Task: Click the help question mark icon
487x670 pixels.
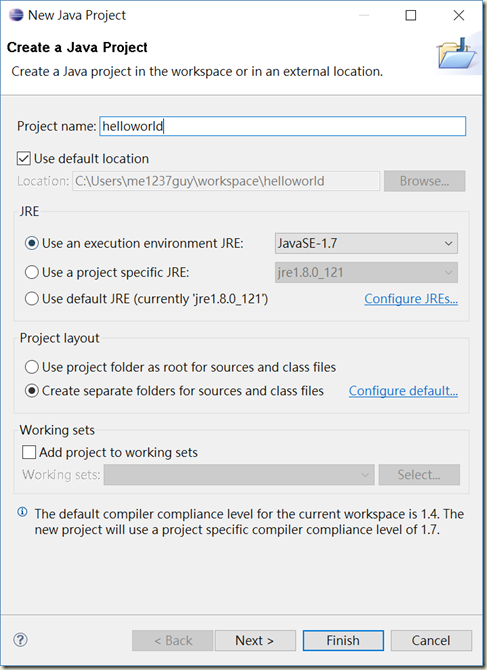Action: (x=21, y=640)
